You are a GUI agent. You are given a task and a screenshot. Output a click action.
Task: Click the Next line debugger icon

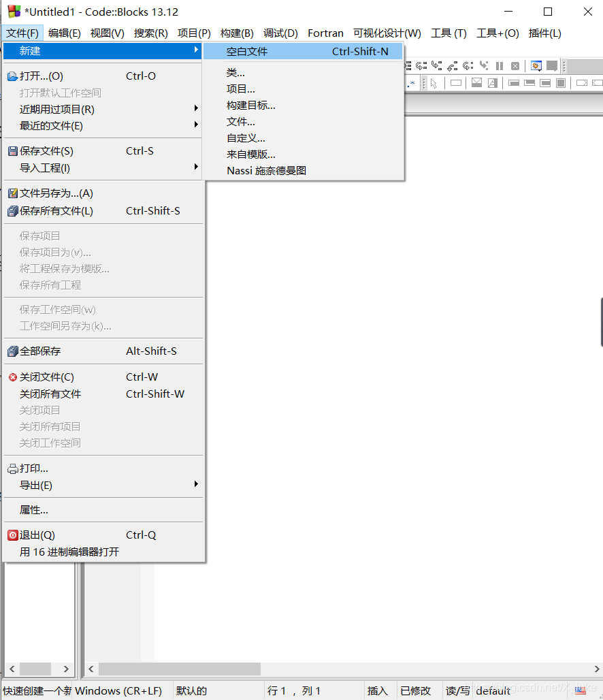421,65
